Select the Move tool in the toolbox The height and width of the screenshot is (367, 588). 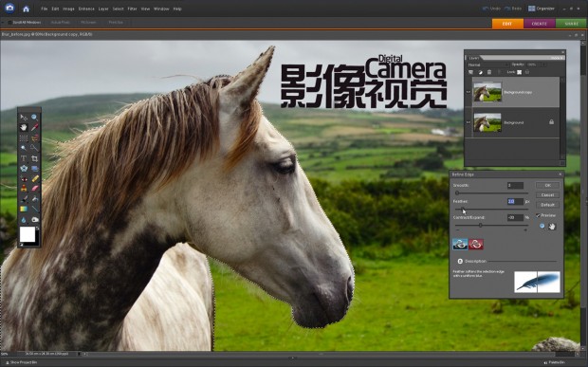click(24, 117)
